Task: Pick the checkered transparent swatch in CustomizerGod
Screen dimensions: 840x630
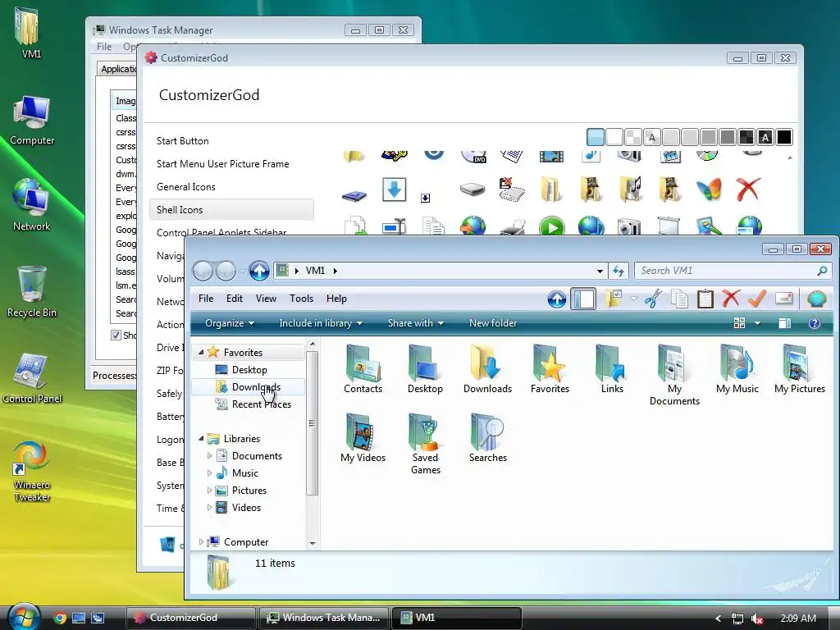Action: [x=633, y=137]
